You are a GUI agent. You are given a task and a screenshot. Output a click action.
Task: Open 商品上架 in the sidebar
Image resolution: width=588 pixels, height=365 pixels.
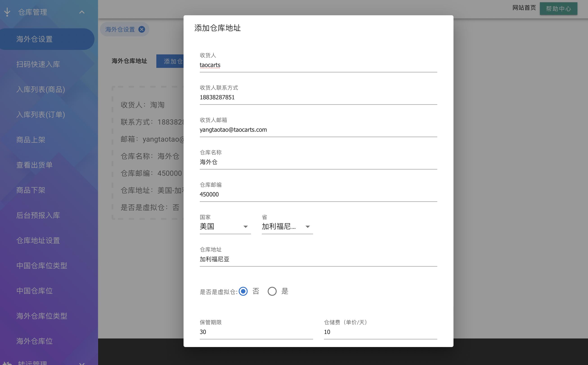[x=30, y=140]
